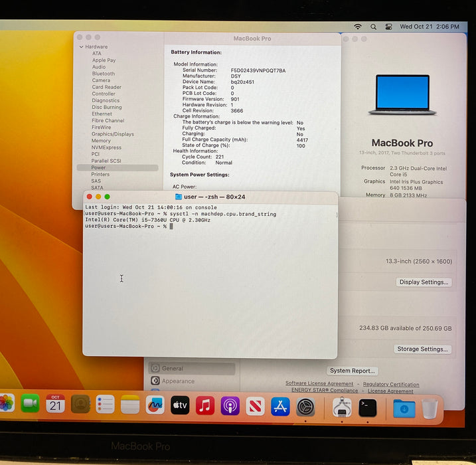Open Display Settings button
The image size is (476, 465).
point(424,282)
